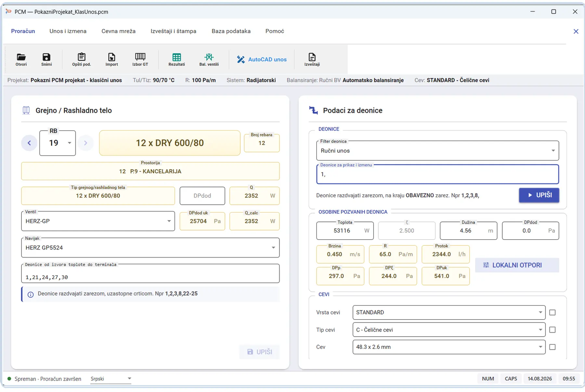Open the Filter deonica dropdown
The height and width of the screenshot is (392, 585).
pyautogui.click(x=437, y=150)
